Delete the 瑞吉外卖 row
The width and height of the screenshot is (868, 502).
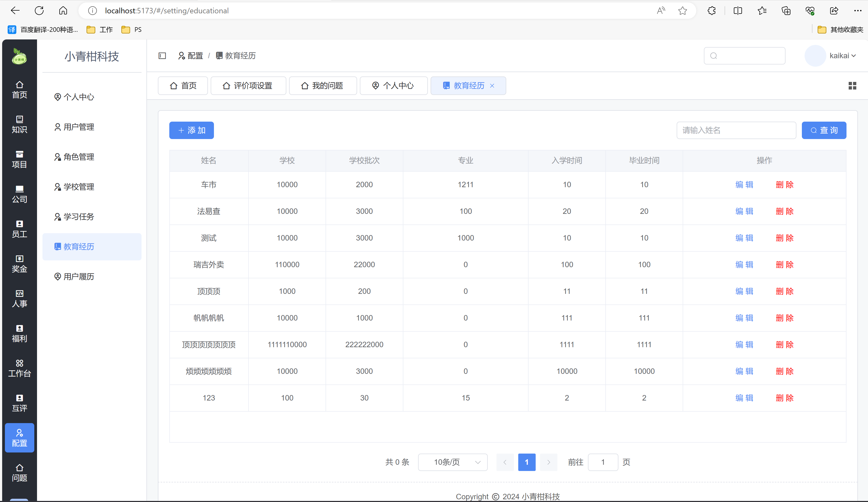[785, 265]
